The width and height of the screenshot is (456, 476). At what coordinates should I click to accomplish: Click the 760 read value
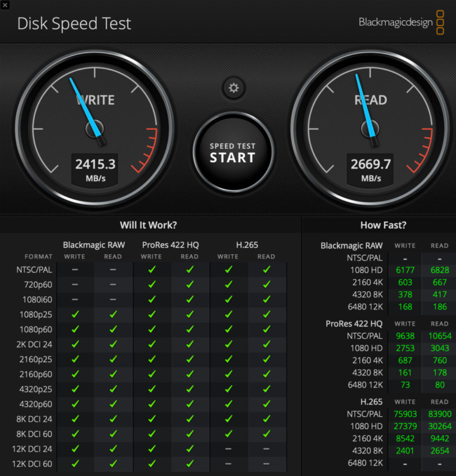tap(440, 360)
